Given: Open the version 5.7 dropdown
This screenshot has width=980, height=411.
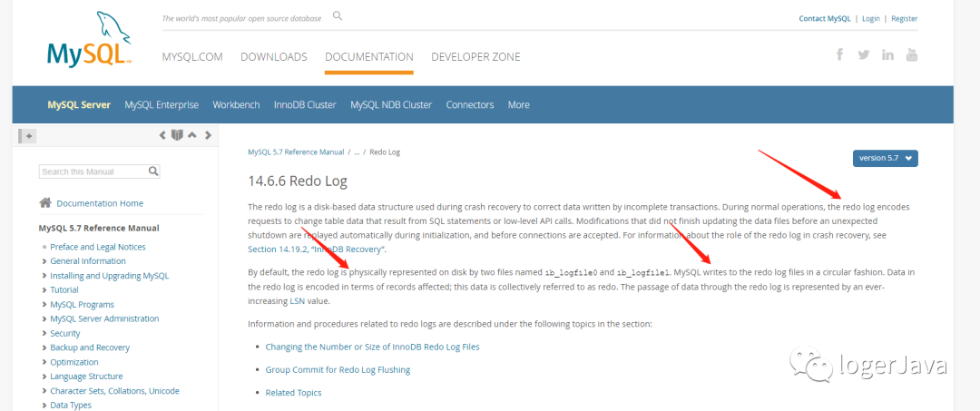Looking at the screenshot, I should [x=885, y=158].
